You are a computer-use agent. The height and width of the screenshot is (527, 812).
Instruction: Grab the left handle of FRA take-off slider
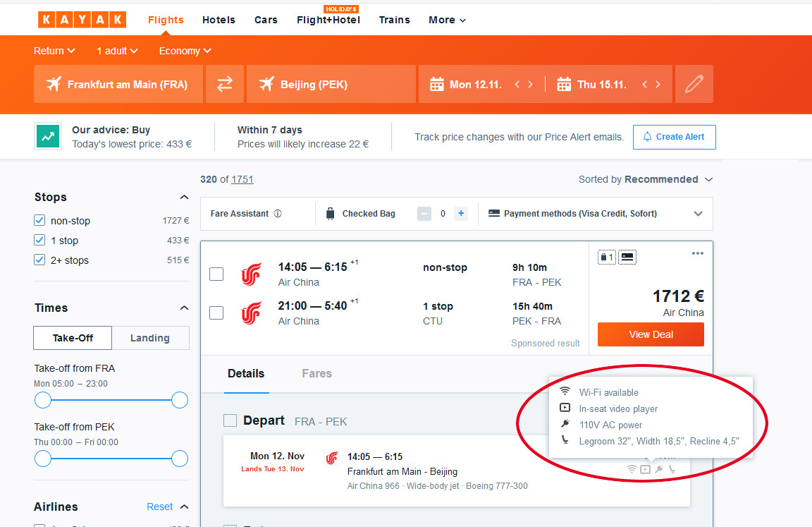tap(43, 400)
